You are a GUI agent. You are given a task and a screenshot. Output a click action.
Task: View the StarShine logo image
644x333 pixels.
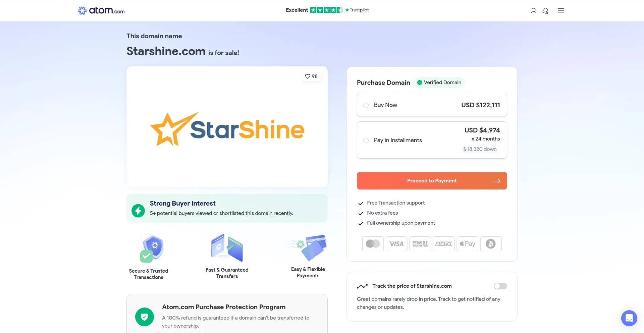227,128
